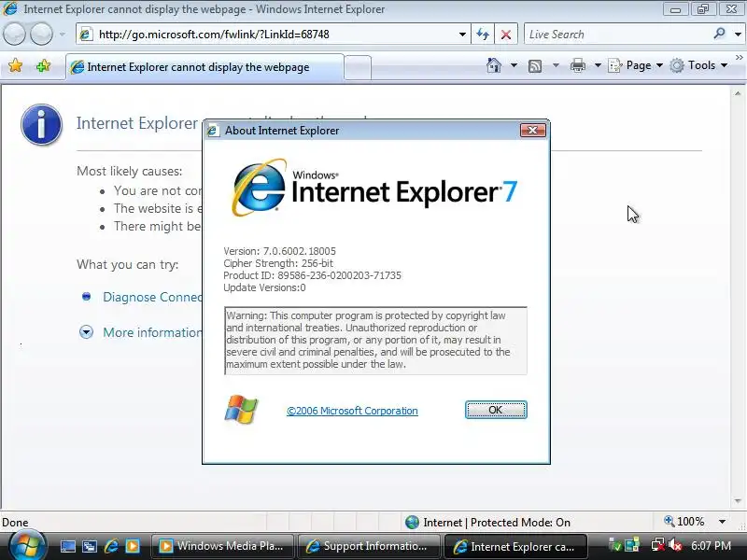Expand the More information arrow icon
Screen dimensions: 747x560
(x=86, y=332)
